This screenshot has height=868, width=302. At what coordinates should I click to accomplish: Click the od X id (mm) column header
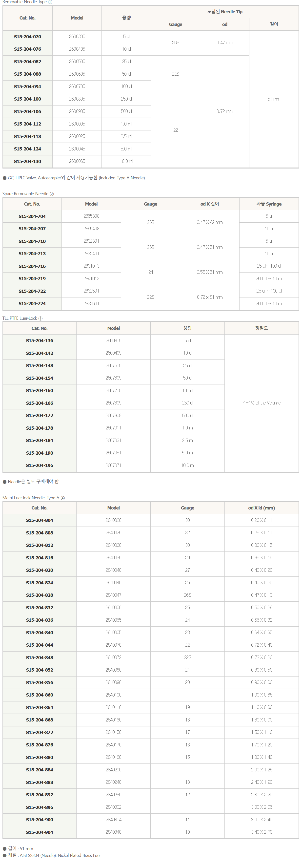pos(262,508)
